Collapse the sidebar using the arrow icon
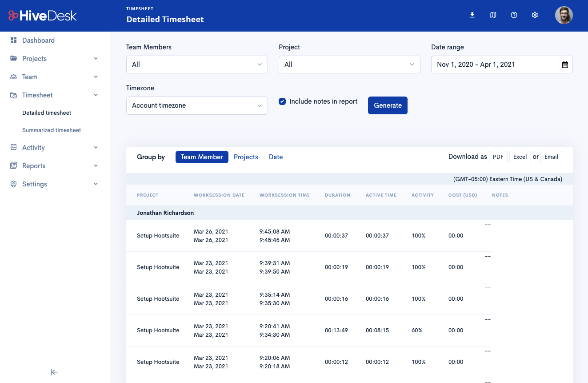Screen dimensions: 588x383 click(54, 372)
